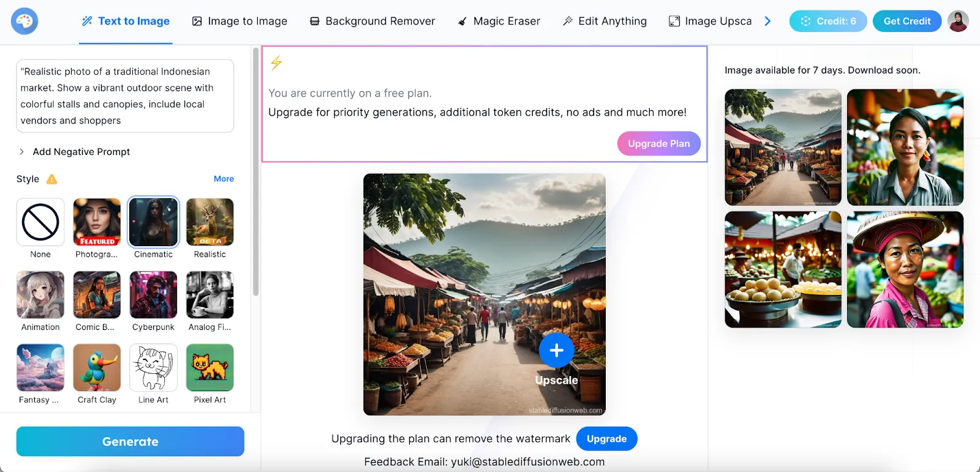Switch to Background Remover tab
Image resolution: width=980 pixels, height=472 pixels.
(x=372, y=21)
